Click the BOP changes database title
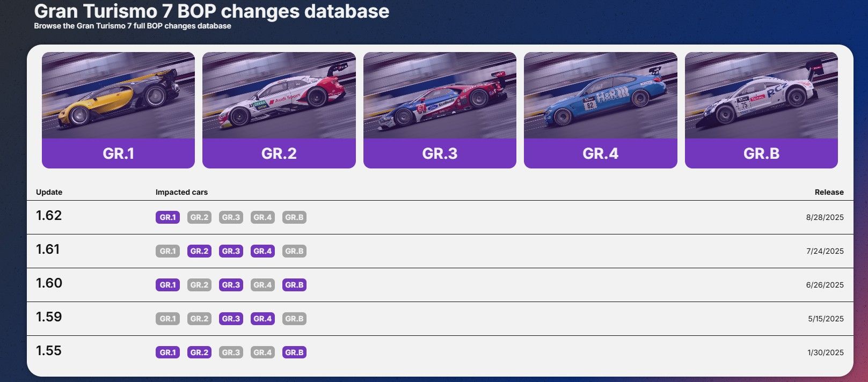The height and width of the screenshot is (382, 868). [x=211, y=11]
